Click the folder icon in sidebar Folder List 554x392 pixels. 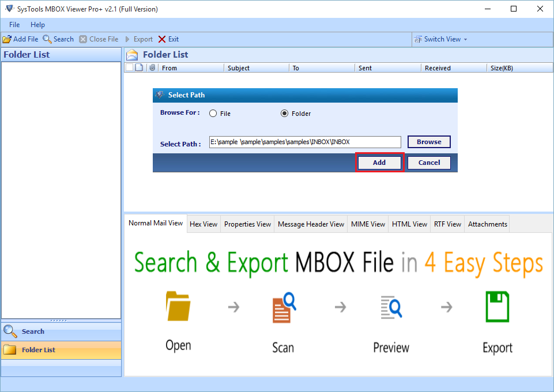pyautogui.click(x=10, y=349)
